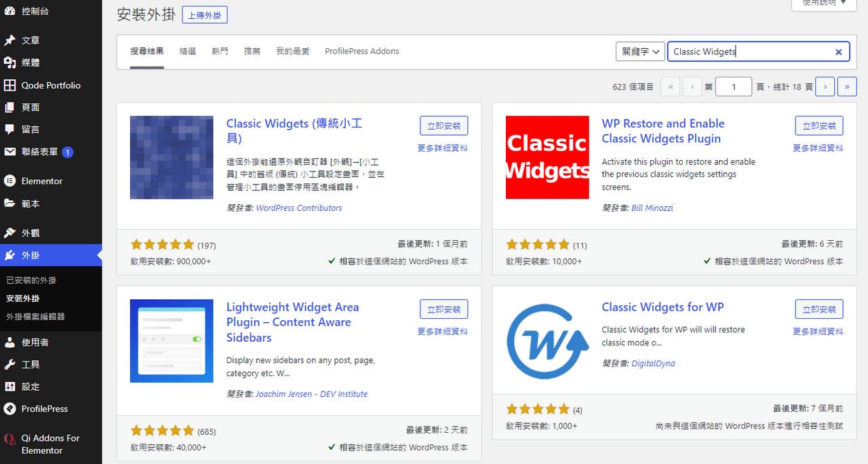Image resolution: width=868 pixels, height=464 pixels.
Task: Select the 外觀 appearance brush icon
Action: click(12, 232)
